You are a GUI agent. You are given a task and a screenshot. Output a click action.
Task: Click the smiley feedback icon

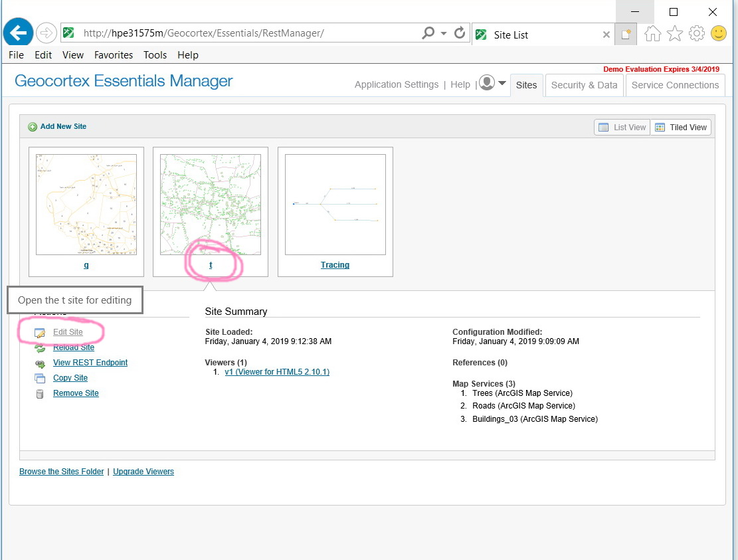point(719,33)
